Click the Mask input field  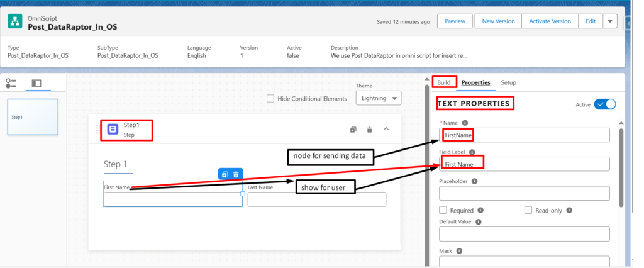525,262
